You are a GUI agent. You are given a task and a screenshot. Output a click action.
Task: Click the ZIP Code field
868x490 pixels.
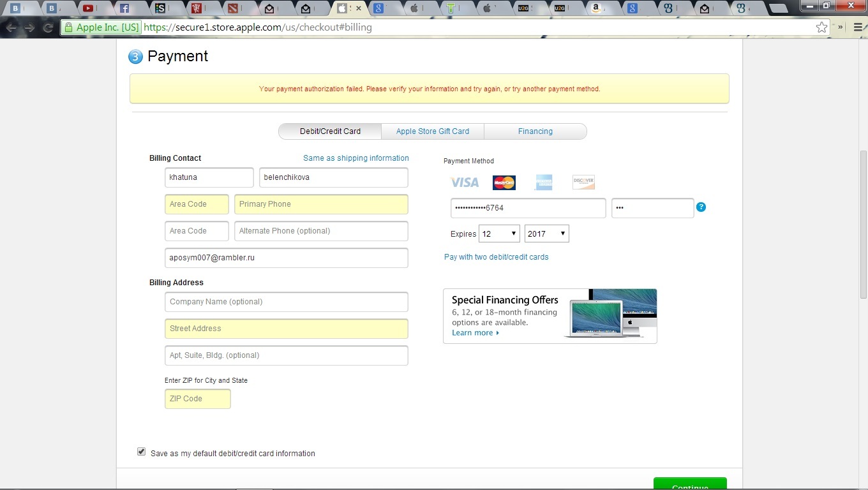pos(198,399)
